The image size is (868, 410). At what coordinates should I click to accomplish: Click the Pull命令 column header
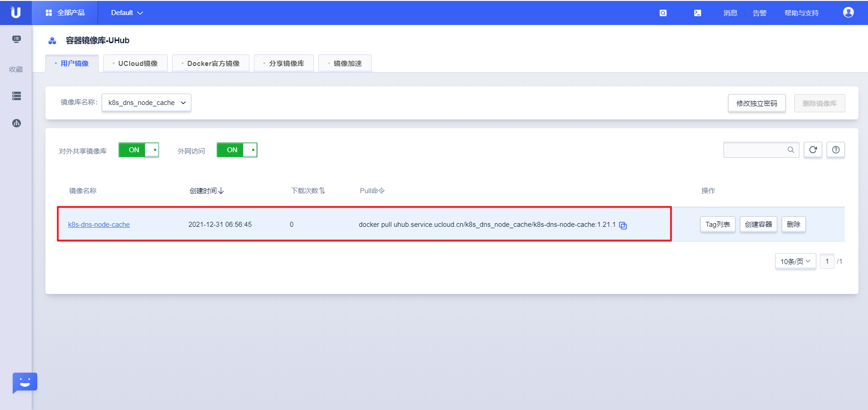pos(372,191)
